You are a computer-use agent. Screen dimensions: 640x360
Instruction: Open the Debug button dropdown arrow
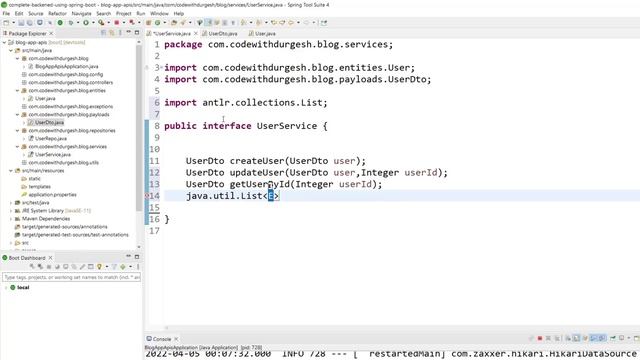pos(78,23)
